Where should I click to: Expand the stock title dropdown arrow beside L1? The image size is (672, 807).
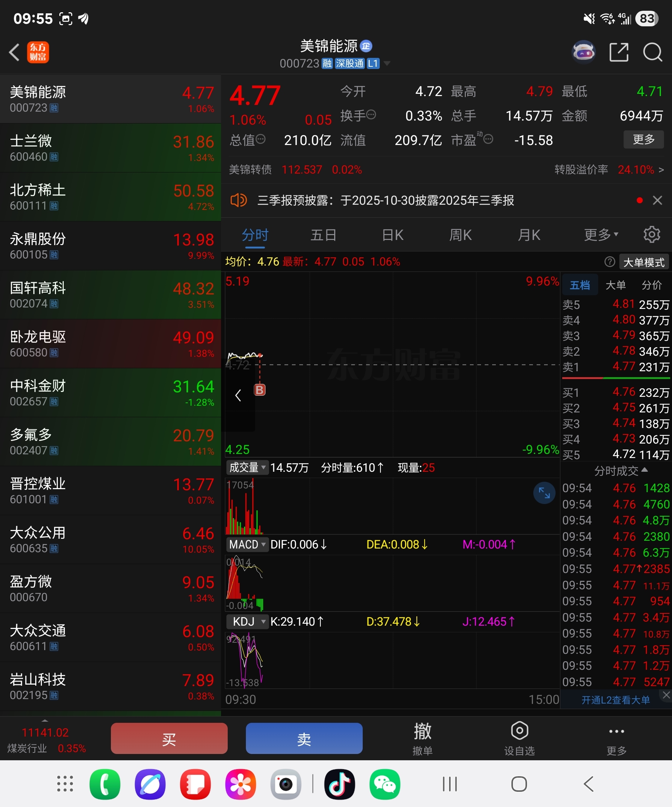[x=387, y=63]
